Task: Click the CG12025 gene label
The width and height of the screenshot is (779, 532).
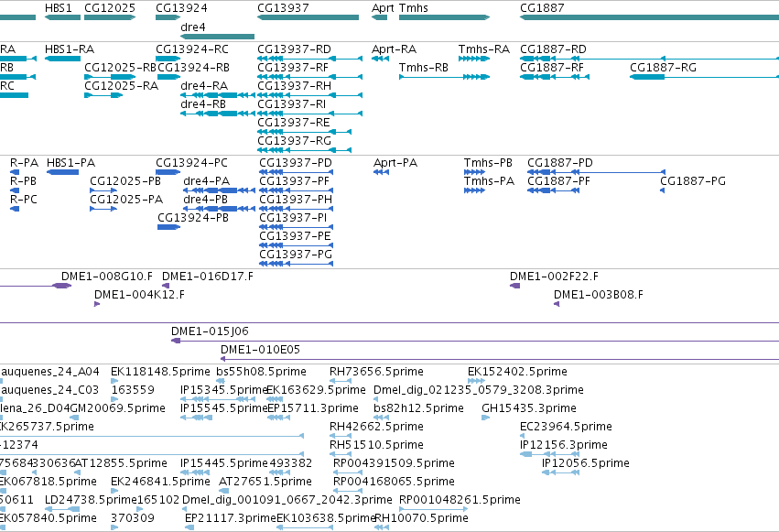Action: click(x=110, y=8)
